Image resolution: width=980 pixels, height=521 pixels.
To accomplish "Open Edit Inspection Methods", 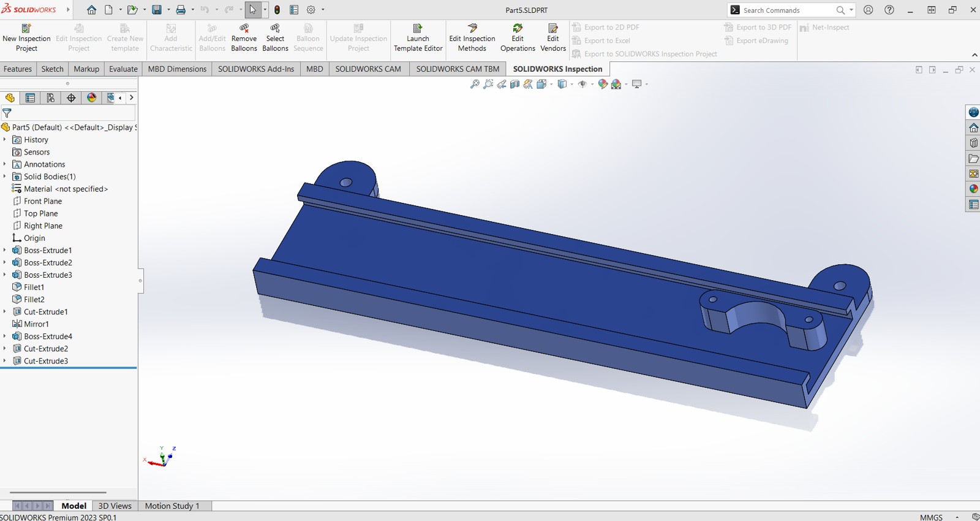I will tap(472, 38).
